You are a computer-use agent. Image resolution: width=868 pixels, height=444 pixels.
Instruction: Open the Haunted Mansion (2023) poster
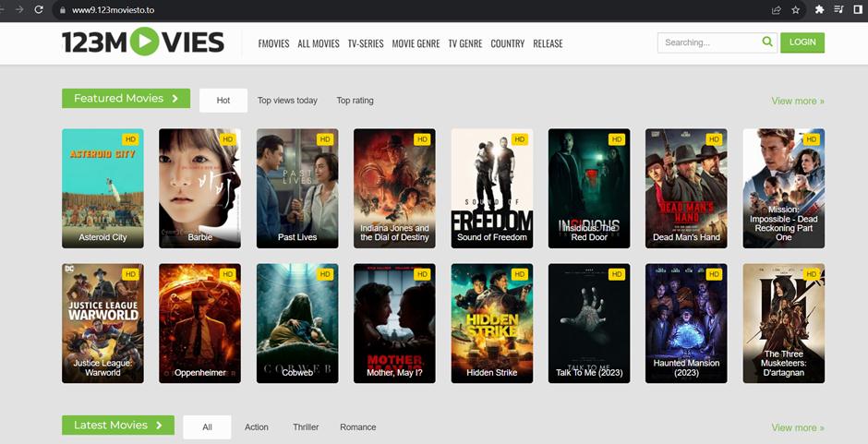coord(686,323)
